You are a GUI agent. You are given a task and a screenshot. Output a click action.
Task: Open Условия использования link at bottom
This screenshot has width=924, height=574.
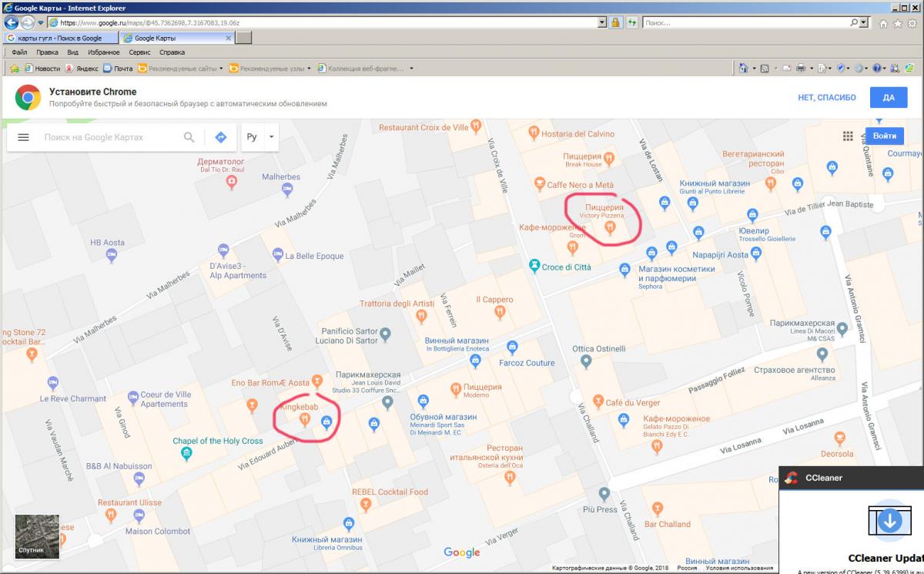coord(739,569)
